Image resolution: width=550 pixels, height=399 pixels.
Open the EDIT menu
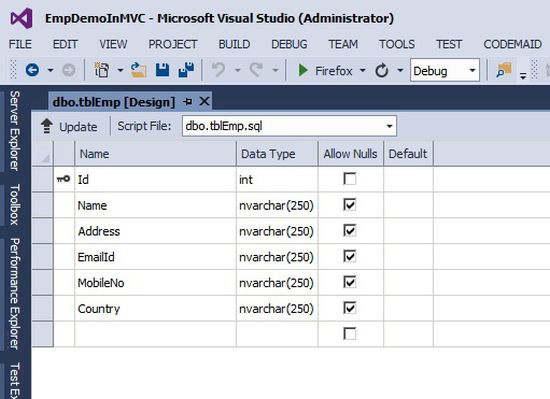pyautogui.click(x=65, y=44)
